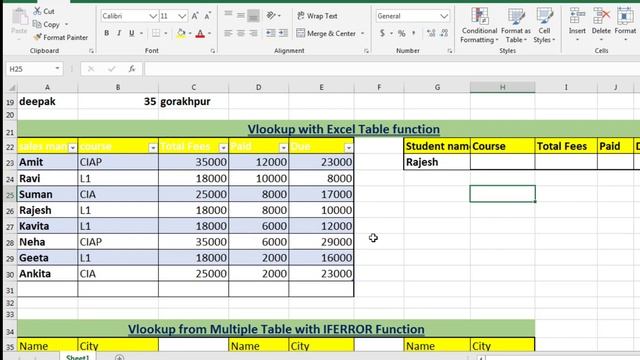This screenshot has height=360, width=640.
Task: Open the fill color dropdown arrow
Action: click(190, 33)
